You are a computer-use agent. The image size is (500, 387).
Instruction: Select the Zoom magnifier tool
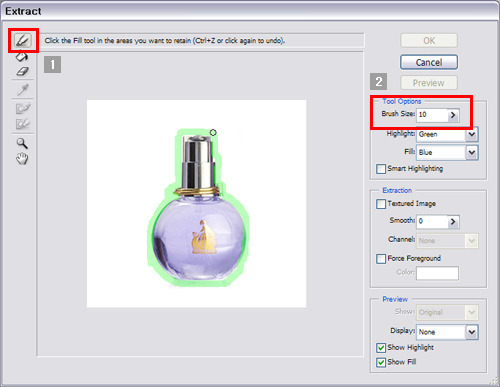pyautogui.click(x=22, y=143)
